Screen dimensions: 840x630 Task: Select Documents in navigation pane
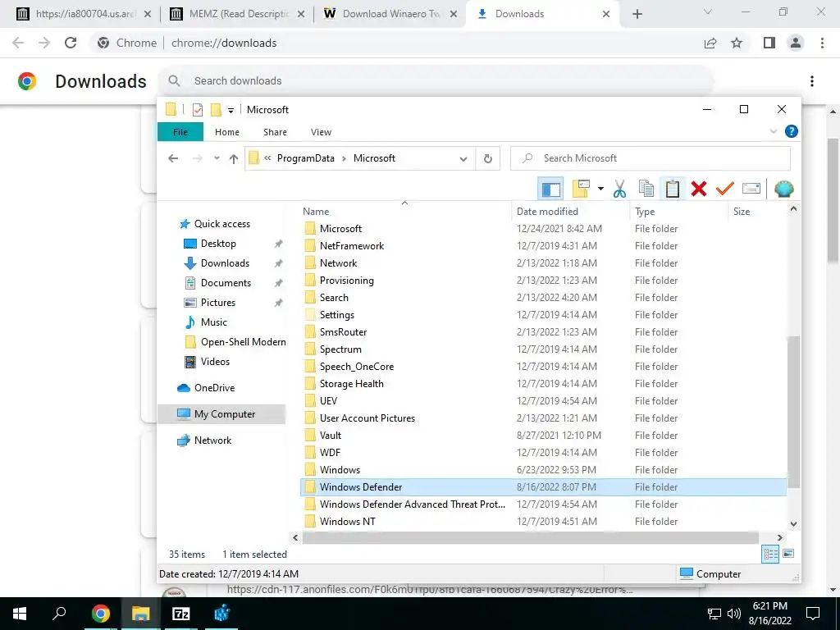coord(226,283)
